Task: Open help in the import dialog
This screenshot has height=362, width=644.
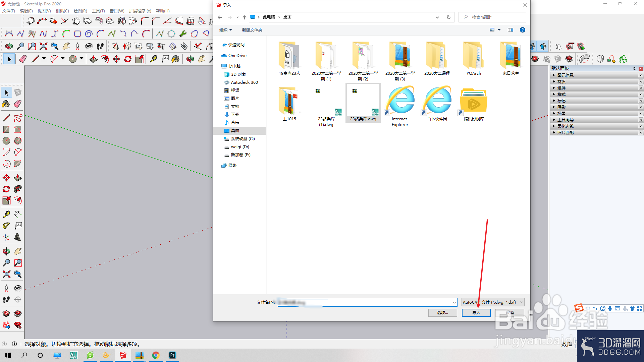Action: pos(523,30)
